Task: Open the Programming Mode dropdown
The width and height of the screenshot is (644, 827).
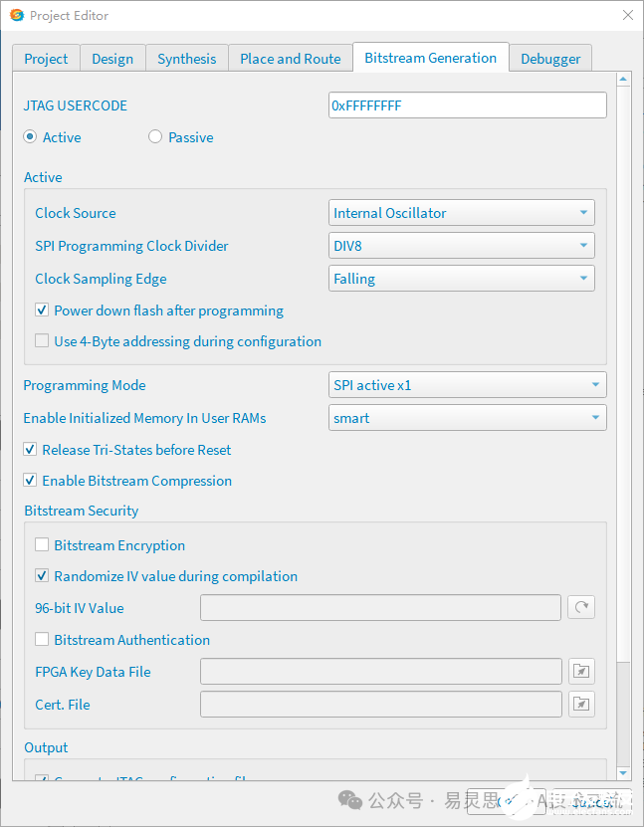Action: click(468, 385)
